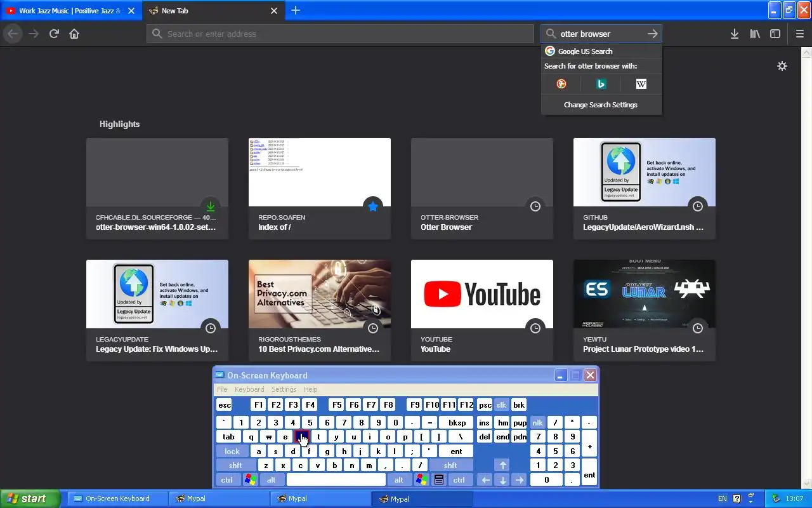Screen dimensions: 812x508
Task: Search with Wikipedia engine icon
Action: [x=641, y=84]
